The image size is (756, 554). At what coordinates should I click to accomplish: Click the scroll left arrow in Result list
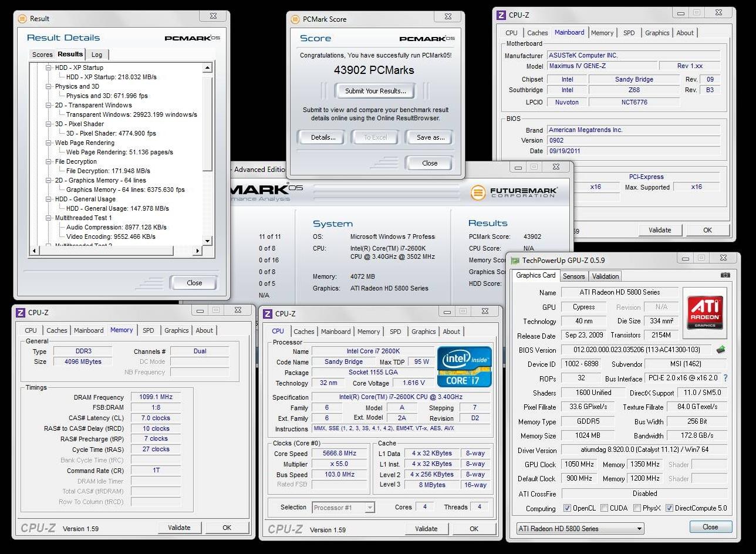point(34,251)
